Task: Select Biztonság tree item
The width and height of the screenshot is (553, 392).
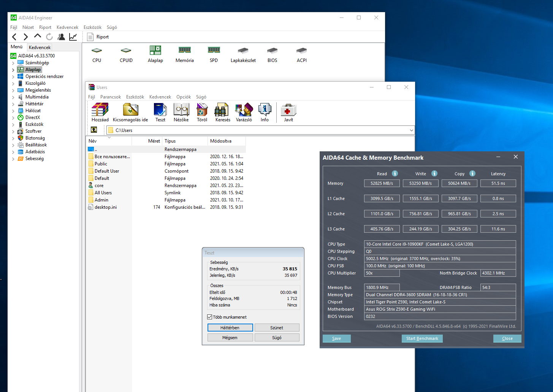Action: [35, 138]
